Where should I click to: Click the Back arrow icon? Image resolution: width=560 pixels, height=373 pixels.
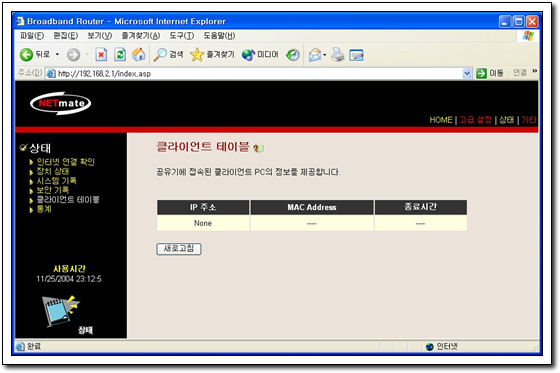click(x=26, y=55)
